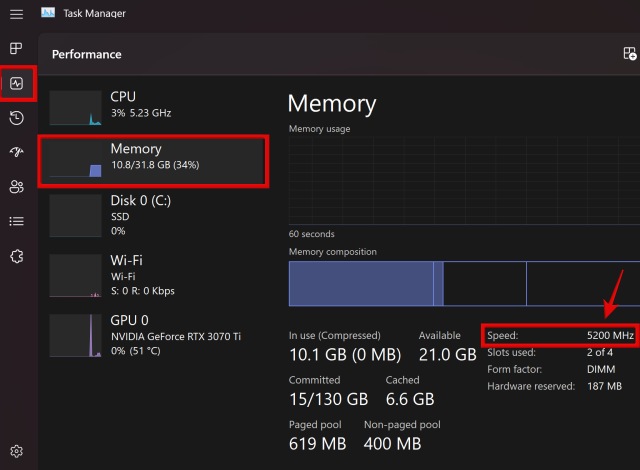Click the 'Speed:' label
Screen dimensions: 640x470
click(502, 335)
